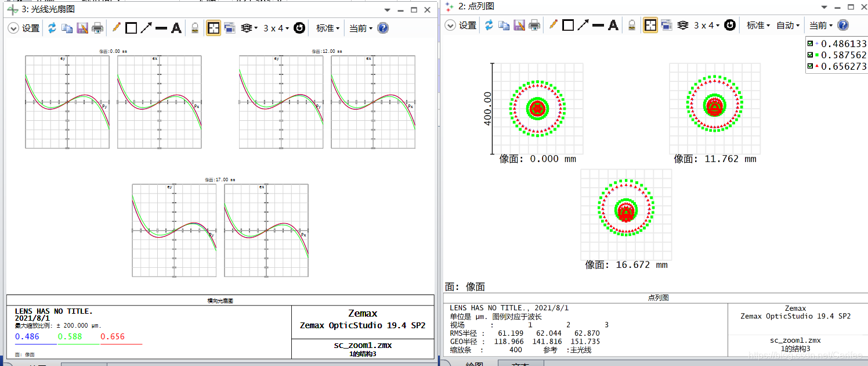Refresh the ray fan plot
This screenshot has width=868, height=366.
52,28
